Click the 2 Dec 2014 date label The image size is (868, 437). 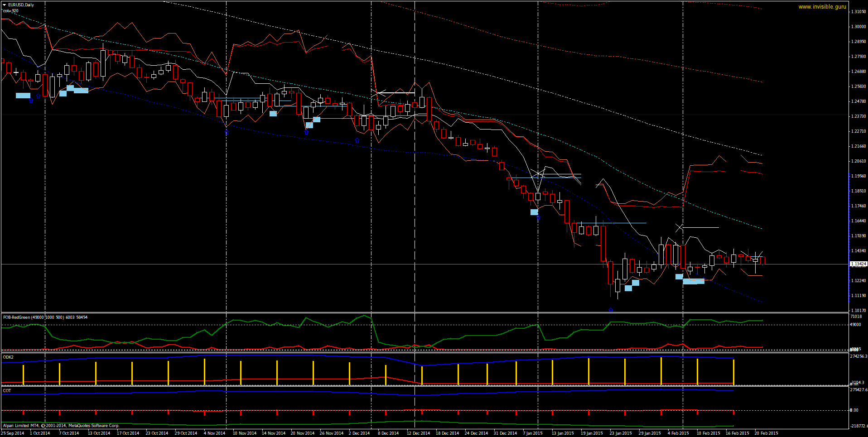(359, 433)
